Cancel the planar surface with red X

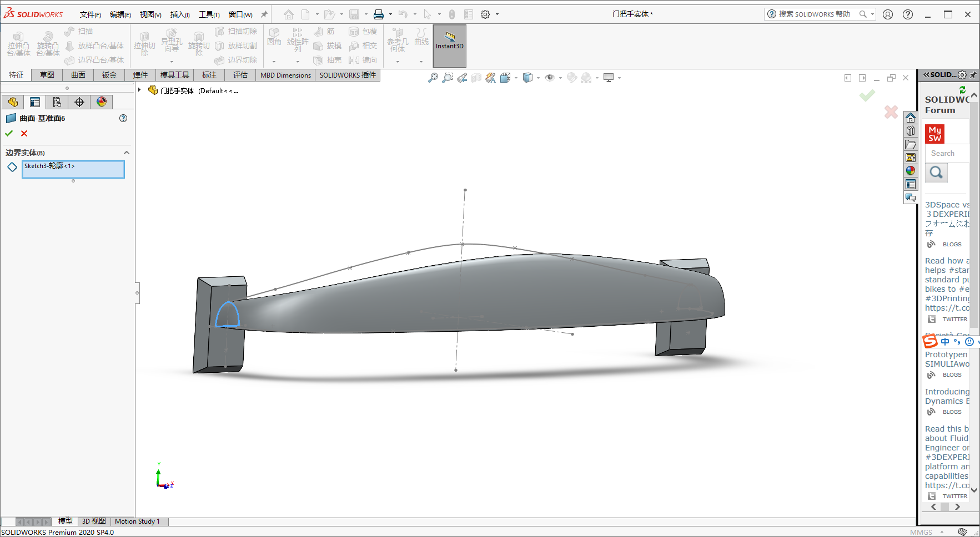coord(24,133)
